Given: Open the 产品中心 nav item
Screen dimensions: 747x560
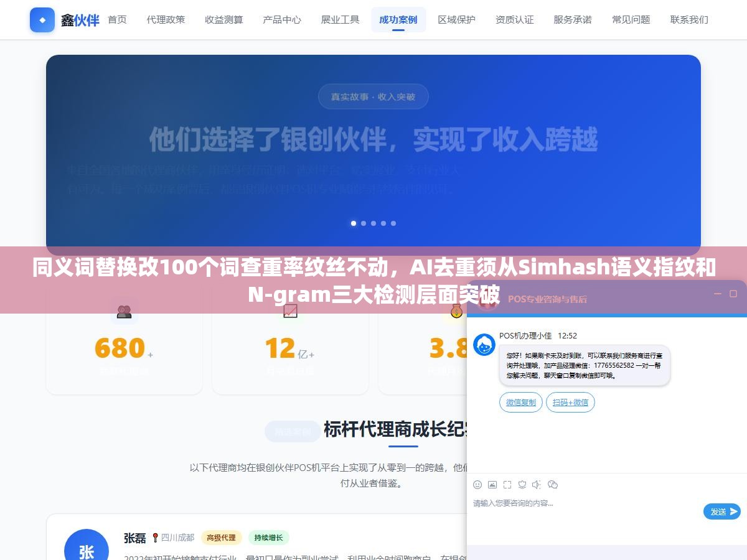Looking at the screenshot, I should [x=282, y=20].
